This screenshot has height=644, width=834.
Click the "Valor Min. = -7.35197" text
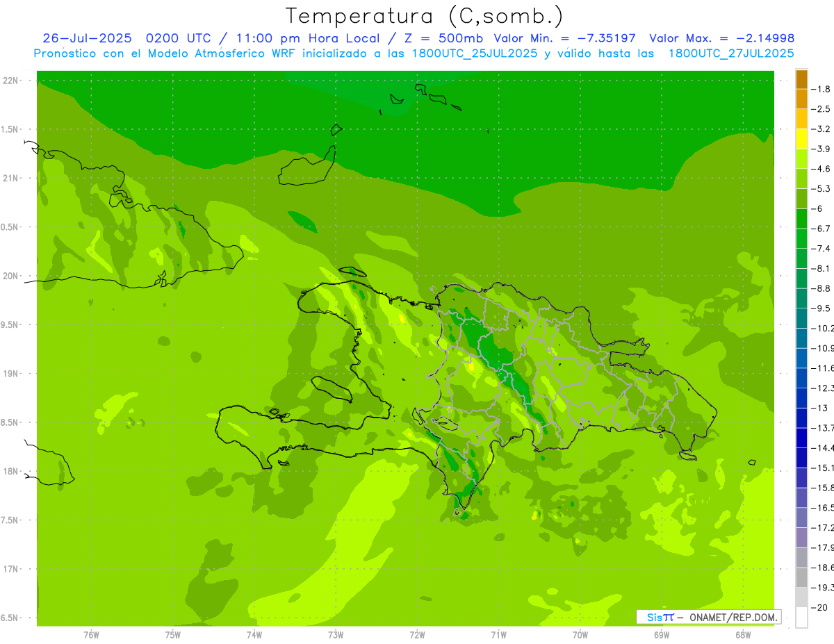564,38
